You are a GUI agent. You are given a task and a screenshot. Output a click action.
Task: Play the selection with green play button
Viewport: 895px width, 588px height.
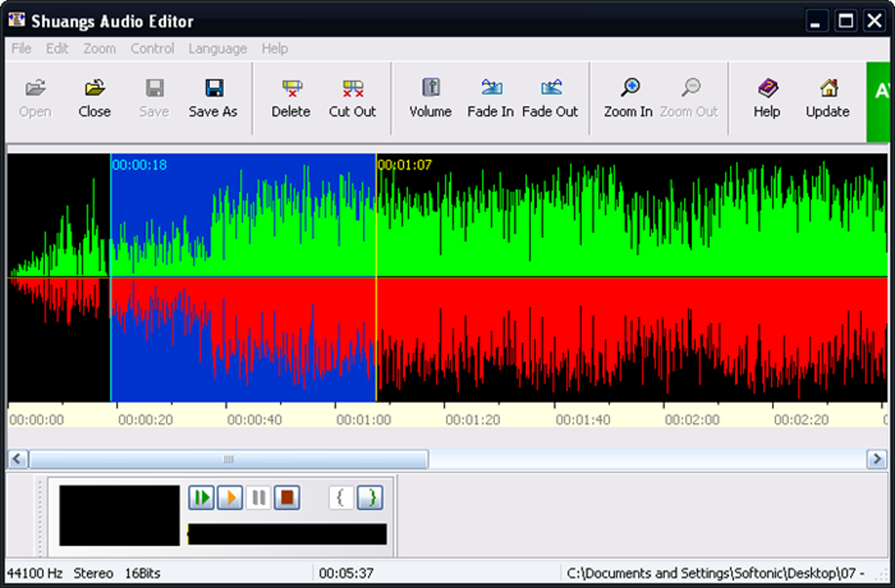pos(202,498)
